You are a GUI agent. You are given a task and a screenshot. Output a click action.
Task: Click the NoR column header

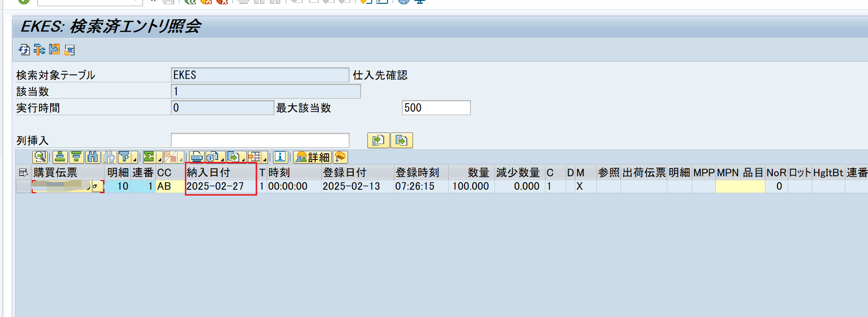click(776, 172)
